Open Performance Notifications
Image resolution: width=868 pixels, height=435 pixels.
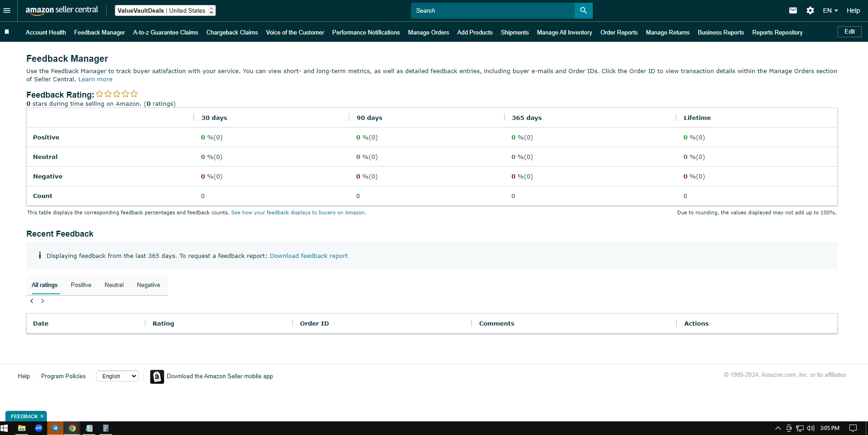(366, 32)
